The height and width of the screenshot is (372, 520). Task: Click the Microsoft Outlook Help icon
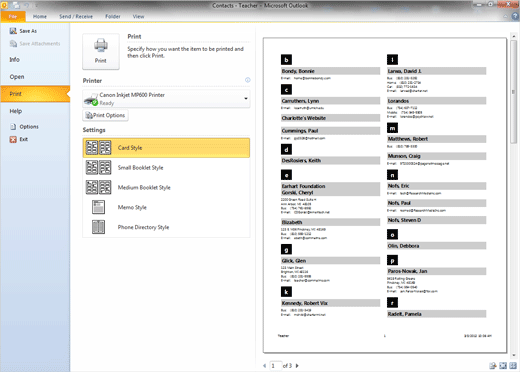[515, 16]
